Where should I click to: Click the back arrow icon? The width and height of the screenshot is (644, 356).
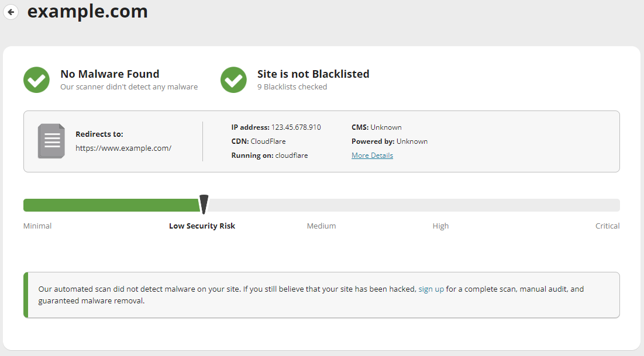coord(11,12)
